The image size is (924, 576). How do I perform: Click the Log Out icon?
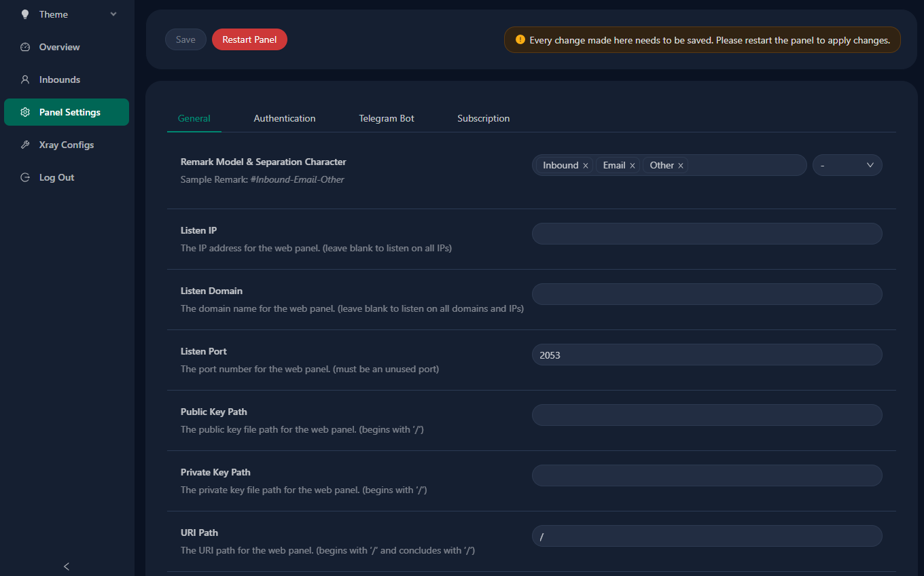point(25,177)
